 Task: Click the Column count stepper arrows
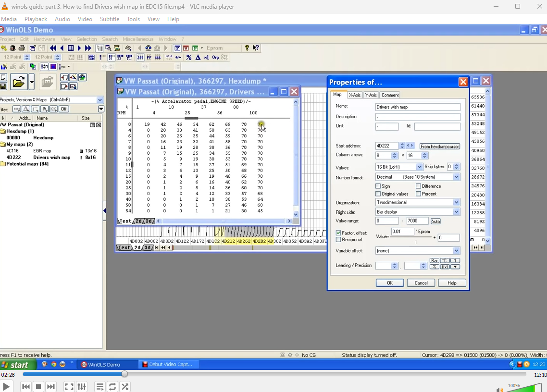395,156
